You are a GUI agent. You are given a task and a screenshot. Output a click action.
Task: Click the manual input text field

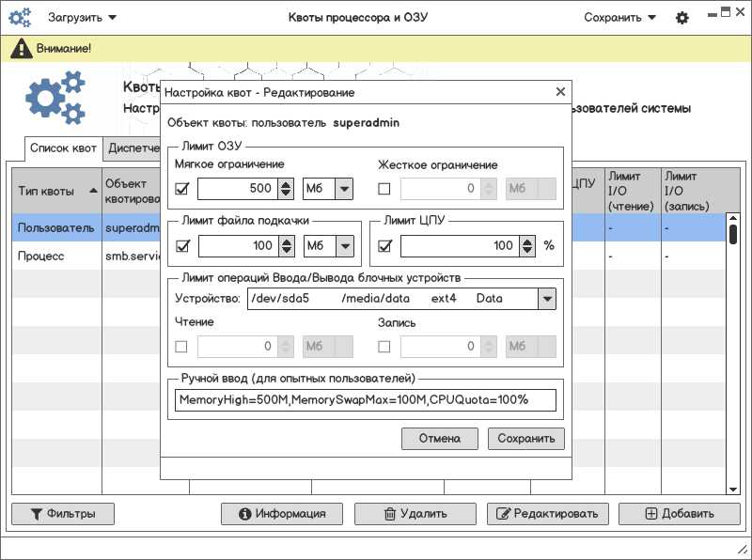click(x=365, y=400)
